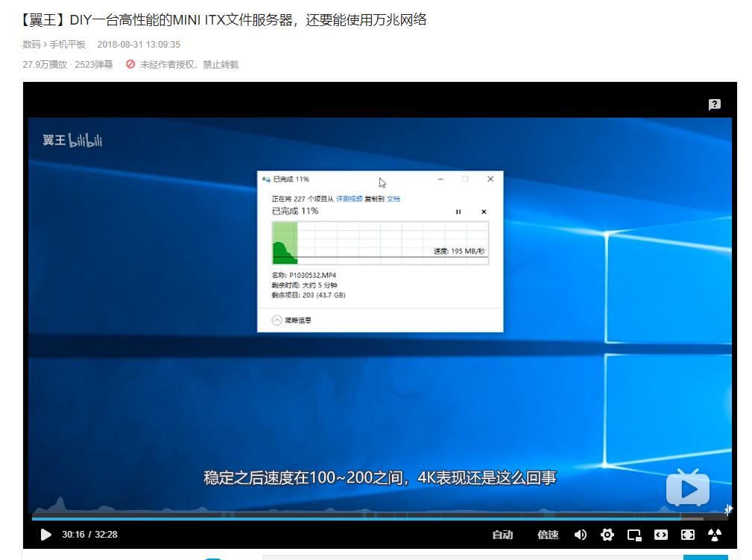The width and height of the screenshot is (752, 560).
Task: Open the 倍速 playback speed menu
Action: tap(548, 535)
